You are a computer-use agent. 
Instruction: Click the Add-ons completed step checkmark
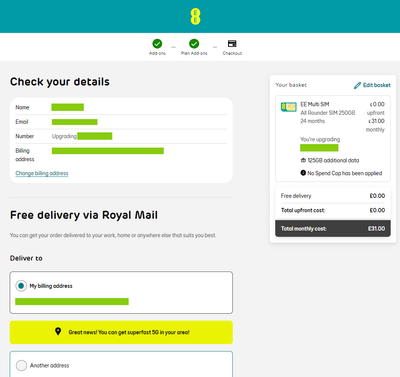point(157,44)
